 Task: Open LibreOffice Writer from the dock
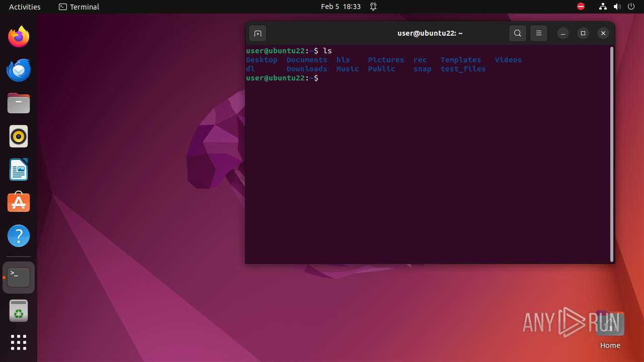19,169
